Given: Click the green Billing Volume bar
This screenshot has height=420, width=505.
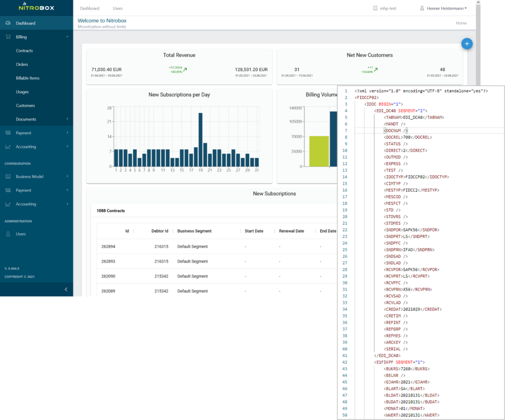Looking at the screenshot, I should tap(319, 152).
